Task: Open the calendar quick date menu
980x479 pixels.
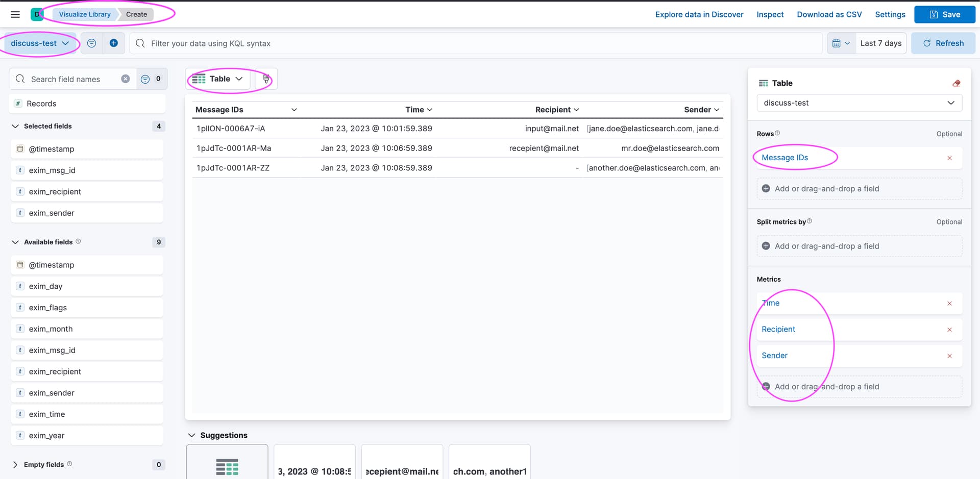Action: pos(841,43)
